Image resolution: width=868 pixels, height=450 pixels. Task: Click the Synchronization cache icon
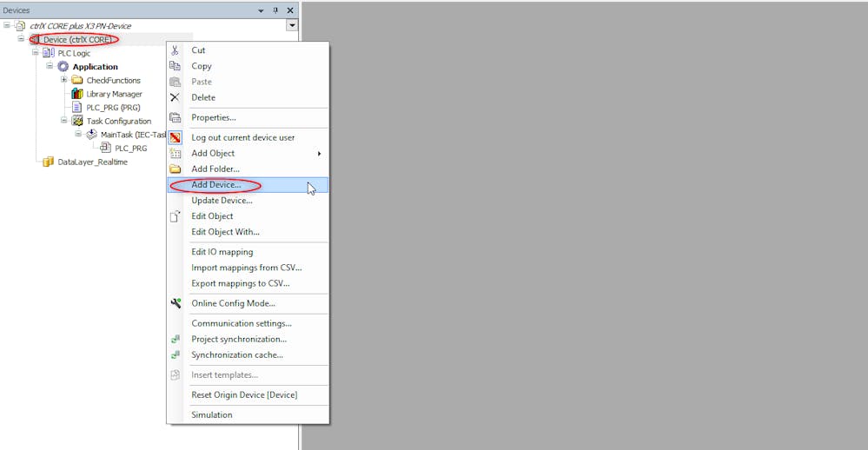click(x=176, y=354)
